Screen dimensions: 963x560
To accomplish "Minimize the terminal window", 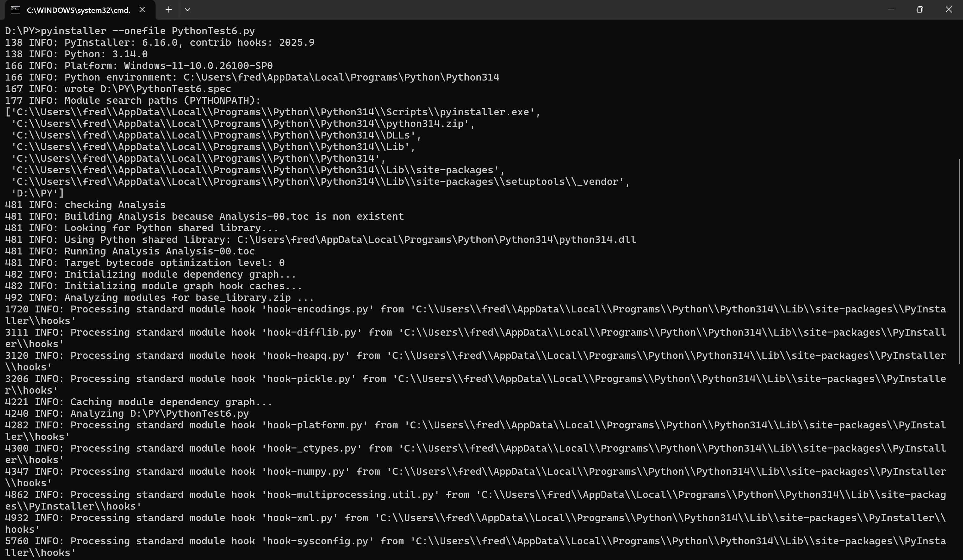I will 891,9.
